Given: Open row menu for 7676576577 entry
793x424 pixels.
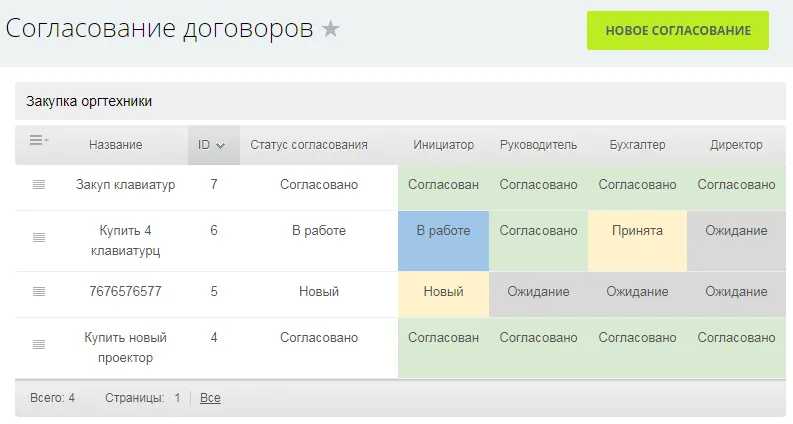Looking at the screenshot, I should (x=39, y=292).
